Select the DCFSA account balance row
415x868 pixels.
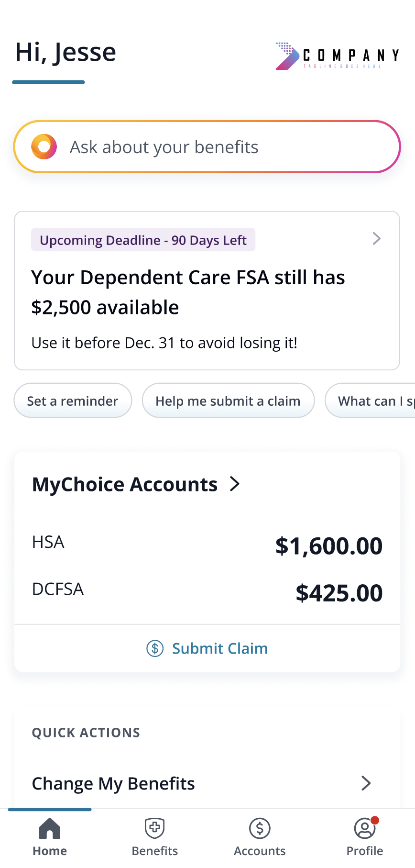[x=207, y=592]
